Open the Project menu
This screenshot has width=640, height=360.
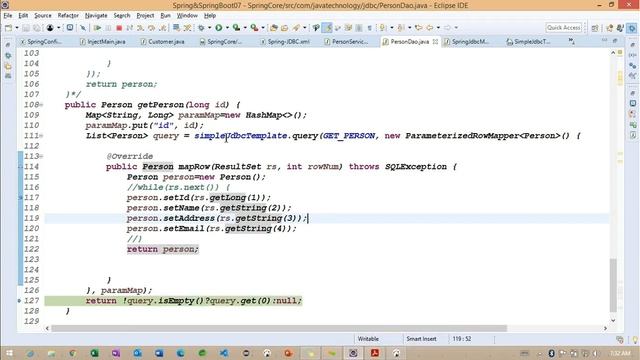145,16
